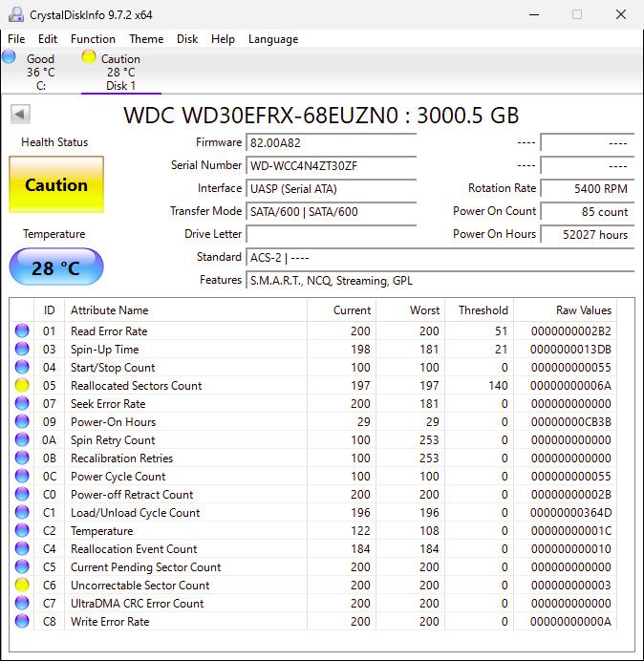Click the empty Drive Letter field

331,234
